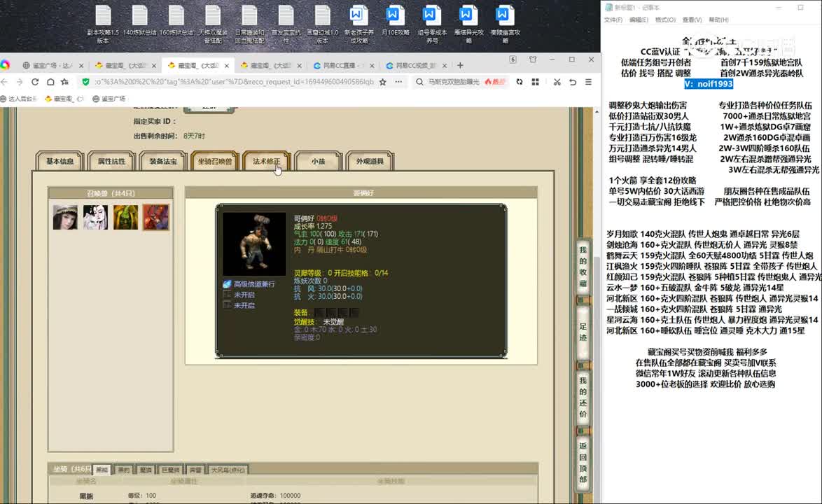Open the 属性抗性 tab

click(x=111, y=162)
